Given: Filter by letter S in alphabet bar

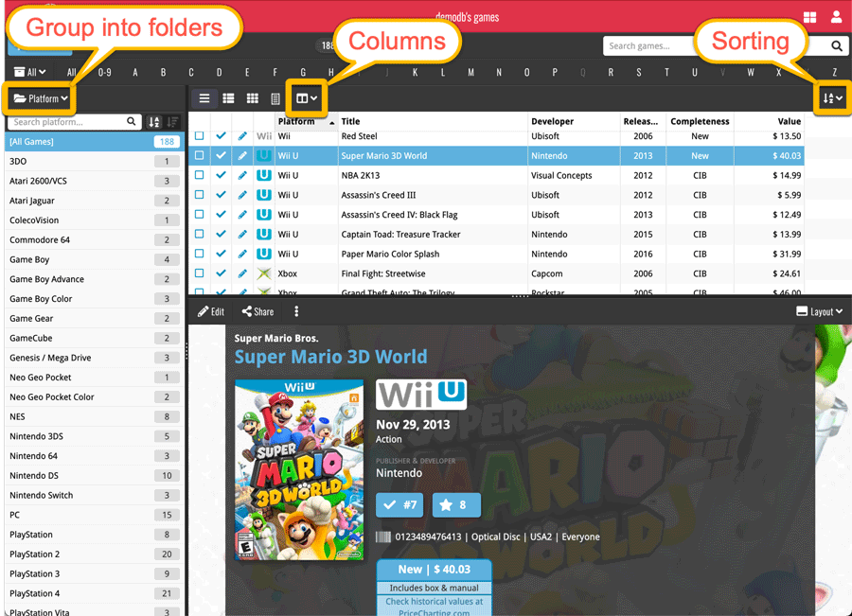Looking at the screenshot, I should pos(638,72).
